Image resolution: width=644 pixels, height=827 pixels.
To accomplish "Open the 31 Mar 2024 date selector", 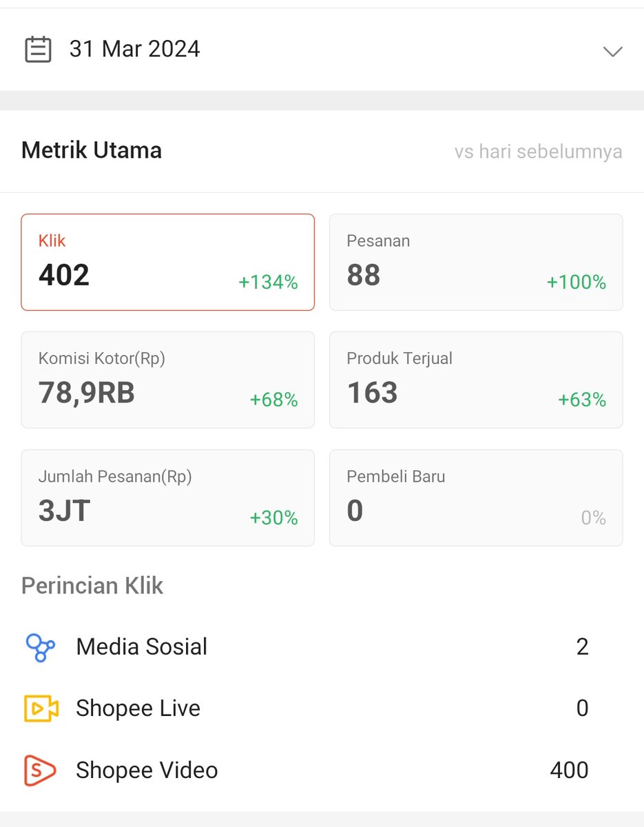I will [322, 50].
